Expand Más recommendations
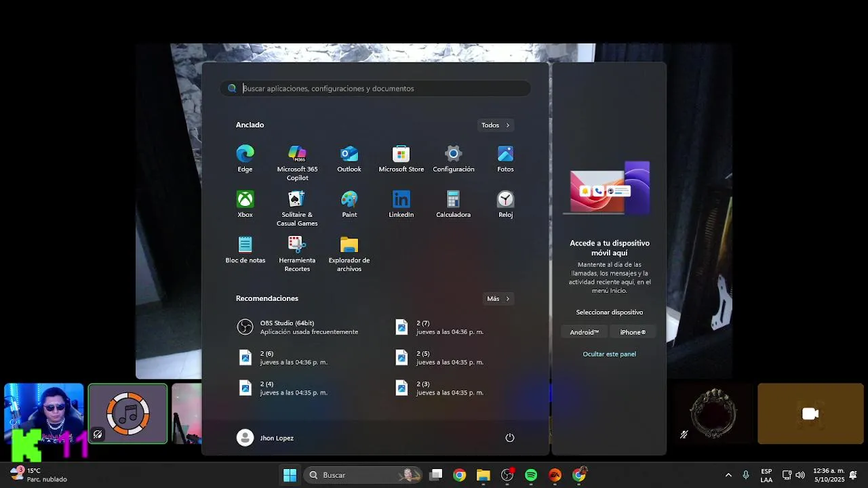The height and width of the screenshot is (488, 868). (498, 298)
